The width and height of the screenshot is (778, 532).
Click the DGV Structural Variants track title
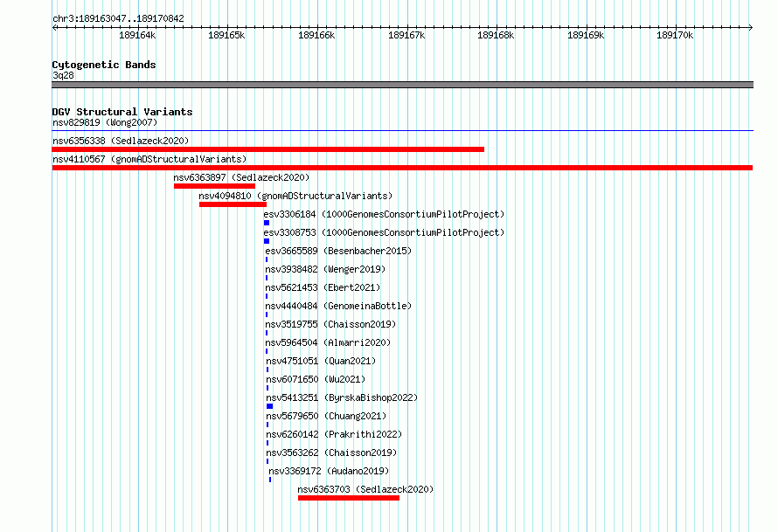tap(122, 112)
